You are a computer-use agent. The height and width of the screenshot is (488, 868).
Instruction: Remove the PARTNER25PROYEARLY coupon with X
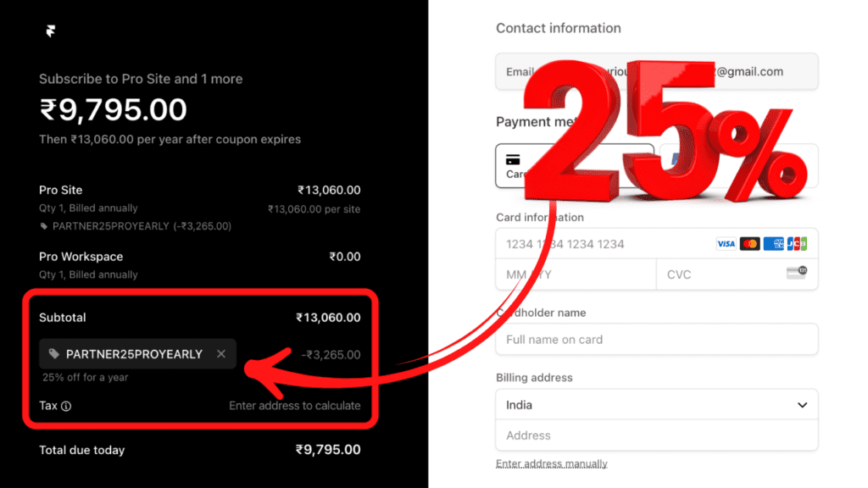point(221,354)
